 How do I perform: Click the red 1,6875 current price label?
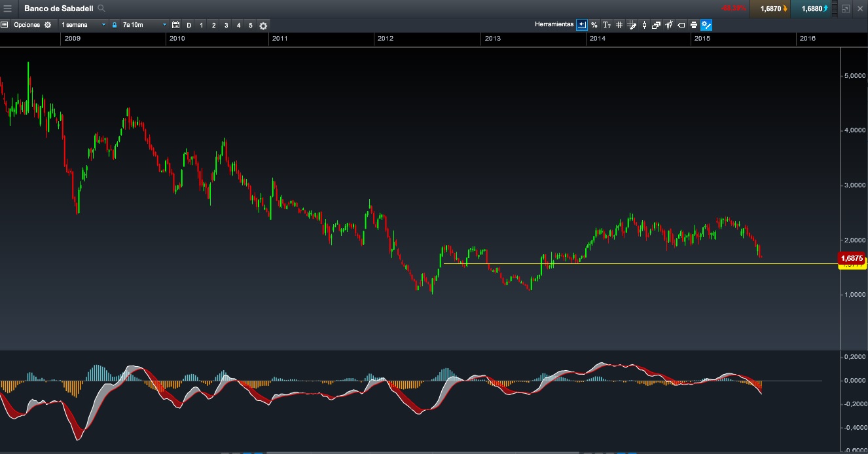[x=852, y=258]
